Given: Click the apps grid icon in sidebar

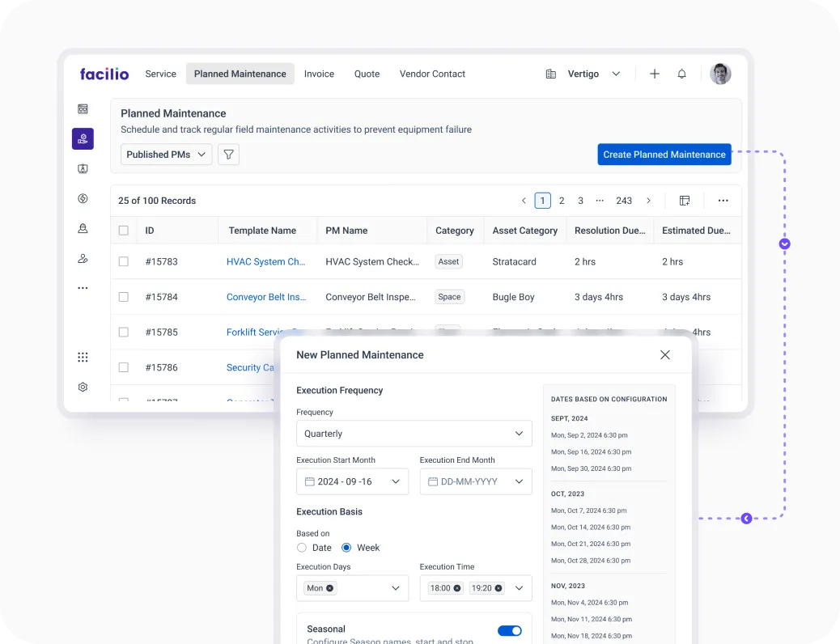Looking at the screenshot, I should pyautogui.click(x=83, y=357).
